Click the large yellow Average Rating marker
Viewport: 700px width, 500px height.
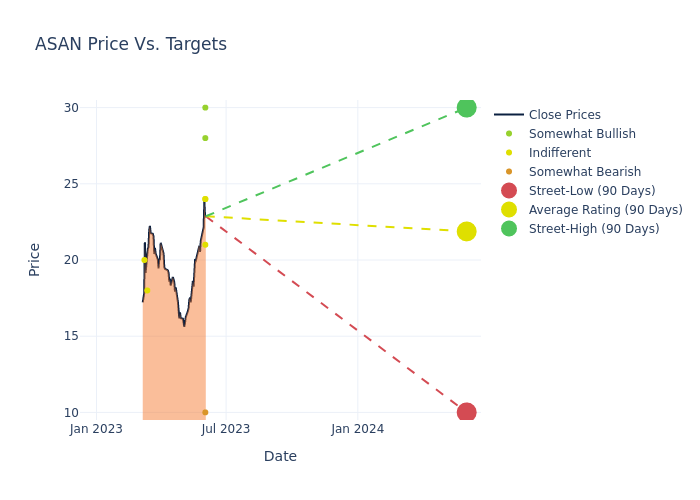click(466, 231)
